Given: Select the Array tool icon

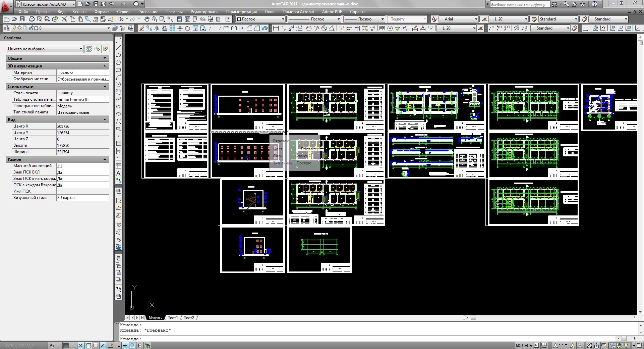Looking at the screenshot, I should (172, 28).
